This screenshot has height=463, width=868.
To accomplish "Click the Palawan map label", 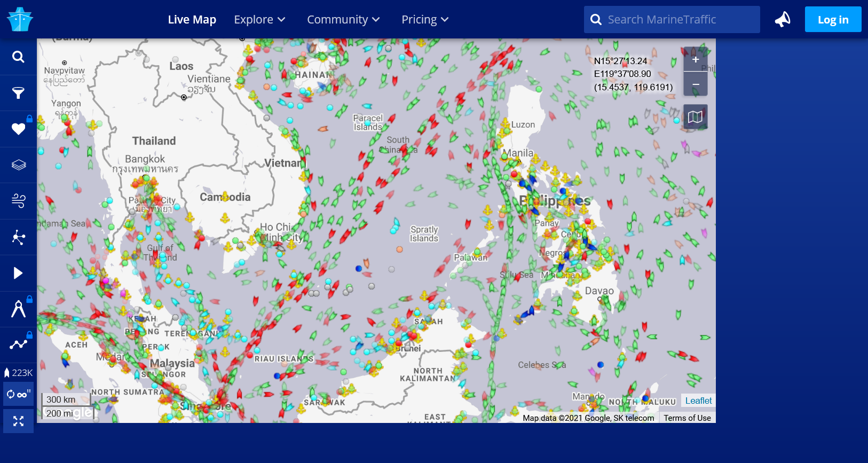I will [x=470, y=257].
